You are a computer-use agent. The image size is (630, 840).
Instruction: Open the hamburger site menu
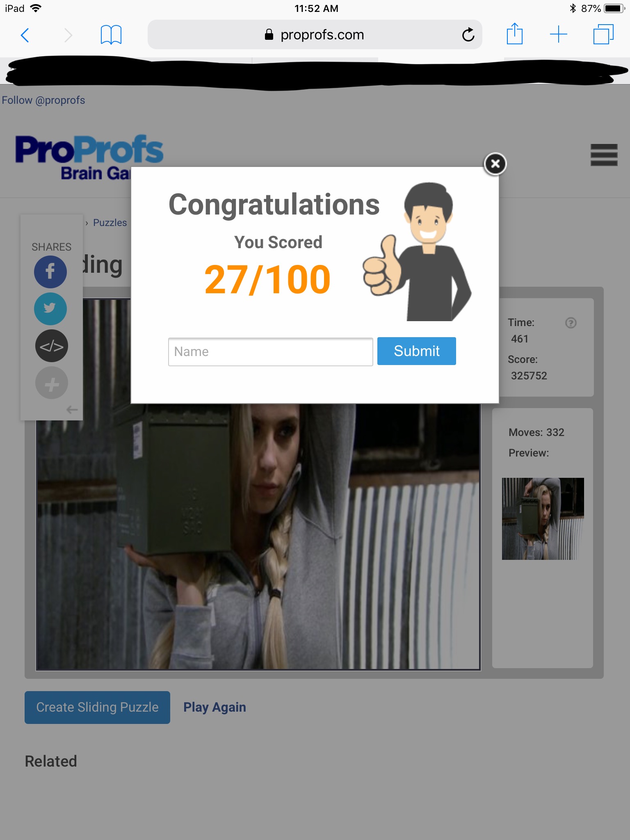pos(604,155)
